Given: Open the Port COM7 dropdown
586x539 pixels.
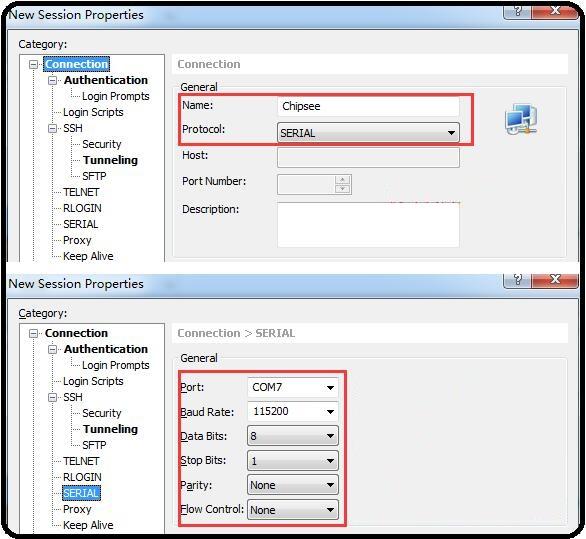Looking at the screenshot, I should point(293,387).
